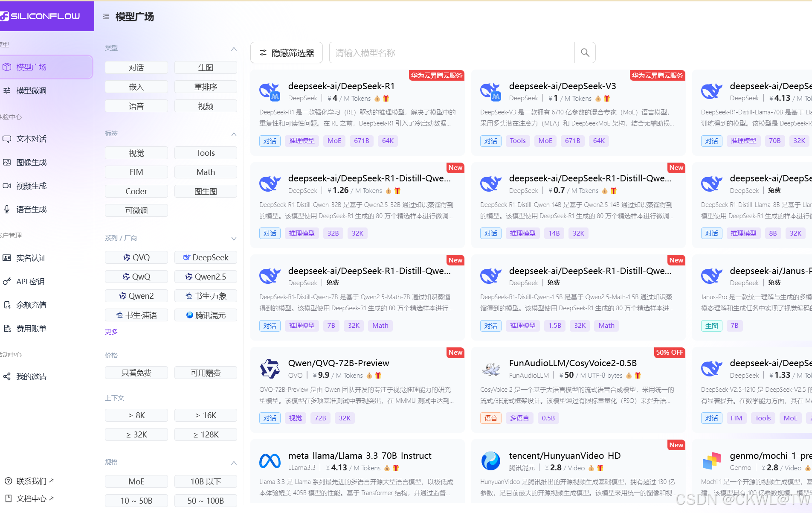This screenshot has width=812, height=513.
Task: Click gift icon on DeepSeek-R1 price
Action: click(386, 98)
